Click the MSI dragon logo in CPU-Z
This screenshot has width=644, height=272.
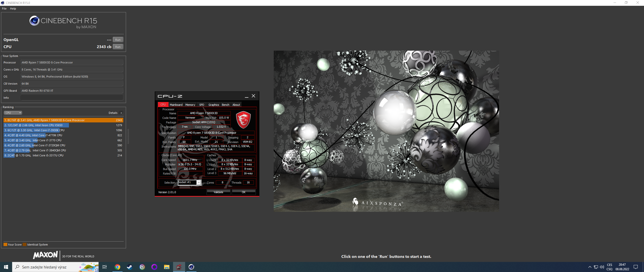click(243, 120)
